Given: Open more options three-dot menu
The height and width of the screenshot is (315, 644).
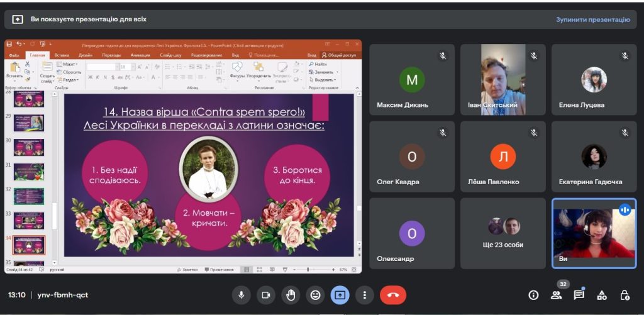Looking at the screenshot, I should click(364, 295).
